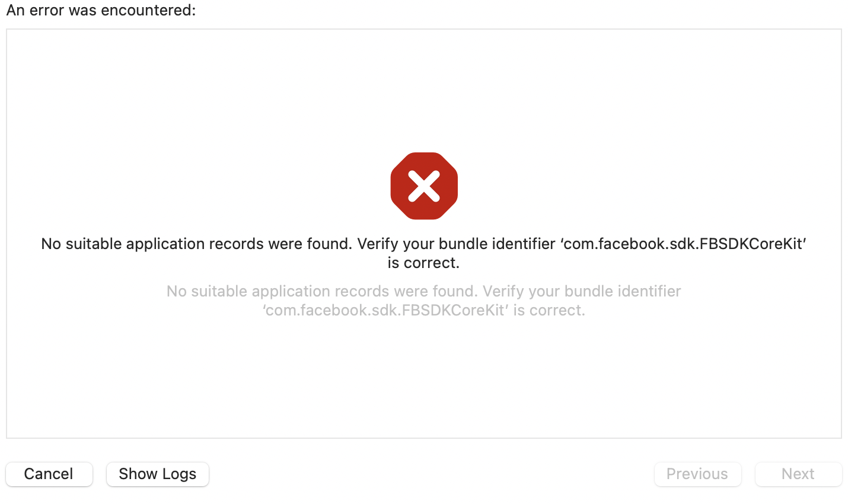Image resolution: width=848 pixels, height=504 pixels.
Task: Click 'com.facebook.sdk.FBSDKCoreKit' in the grey message
Action: click(x=386, y=310)
